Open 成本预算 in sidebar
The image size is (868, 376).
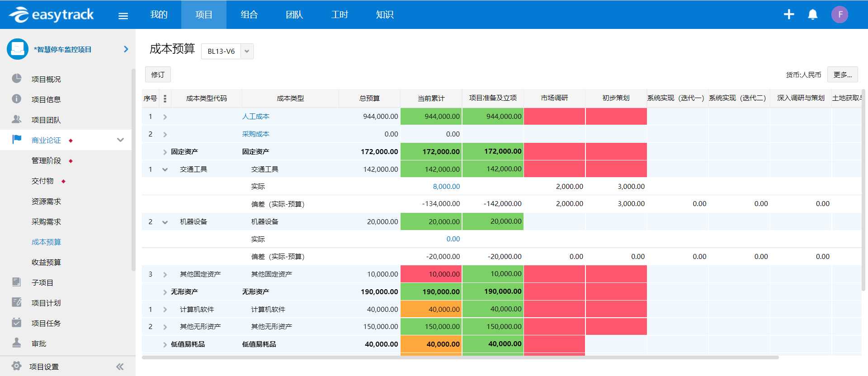tap(46, 242)
